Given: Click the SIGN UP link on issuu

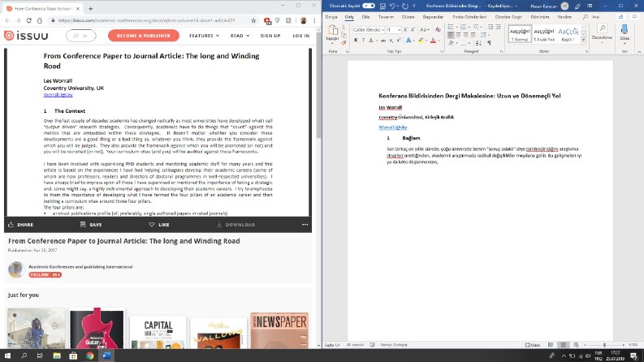Looking at the screenshot, I should coord(270,36).
